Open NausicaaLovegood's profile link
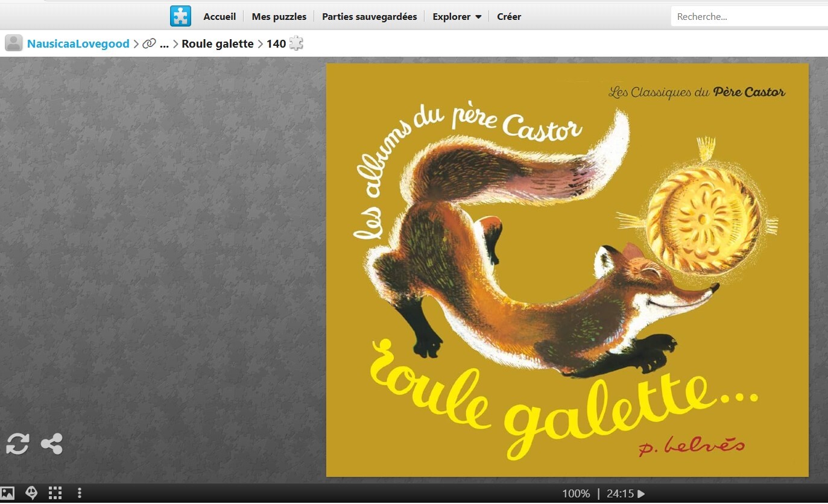This screenshot has height=504, width=828. [78, 43]
